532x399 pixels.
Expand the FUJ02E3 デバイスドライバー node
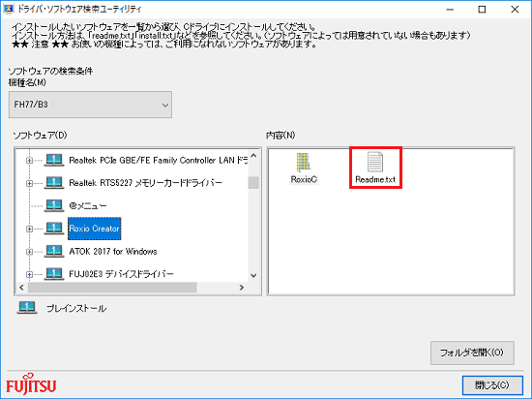pos(30,274)
